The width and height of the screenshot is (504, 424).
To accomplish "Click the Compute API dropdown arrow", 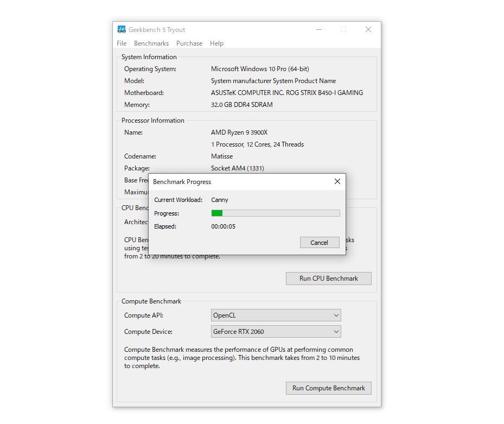I will coord(336,315).
